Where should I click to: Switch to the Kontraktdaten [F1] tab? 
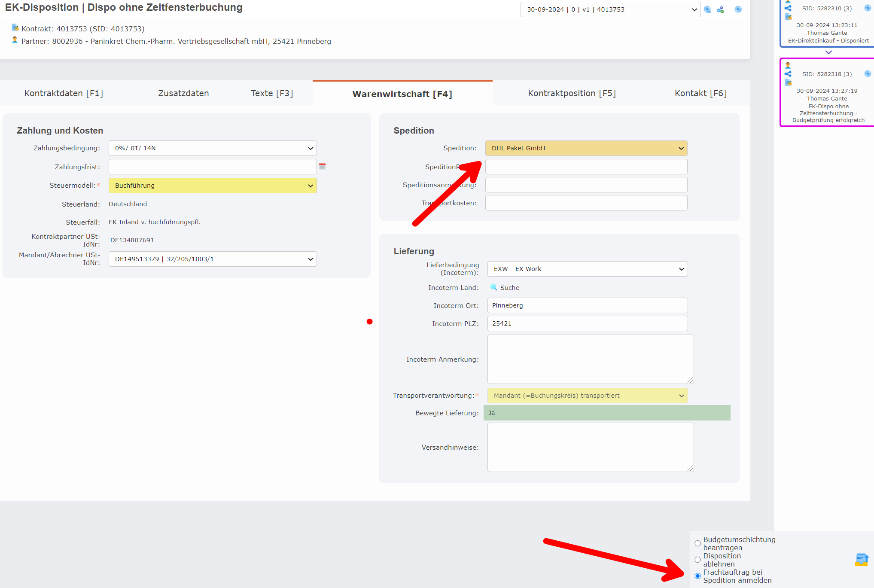(x=63, y=93)
